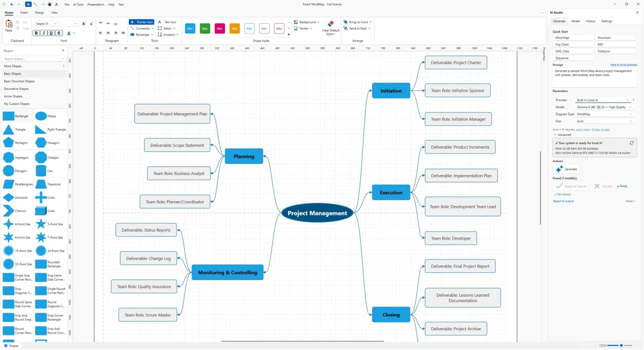
Task: Select the Pointer tool in Tools group
Action: click(x=142, y=22)
